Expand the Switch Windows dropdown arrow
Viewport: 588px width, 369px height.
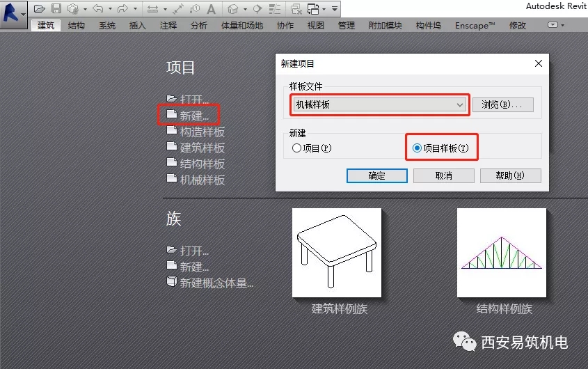pyautogui.click(x=324, y=9)
